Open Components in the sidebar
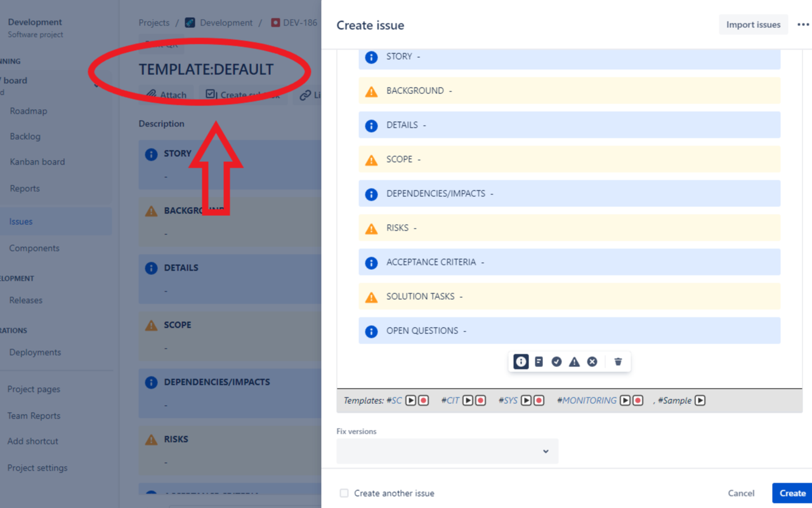 click(34, 248)
